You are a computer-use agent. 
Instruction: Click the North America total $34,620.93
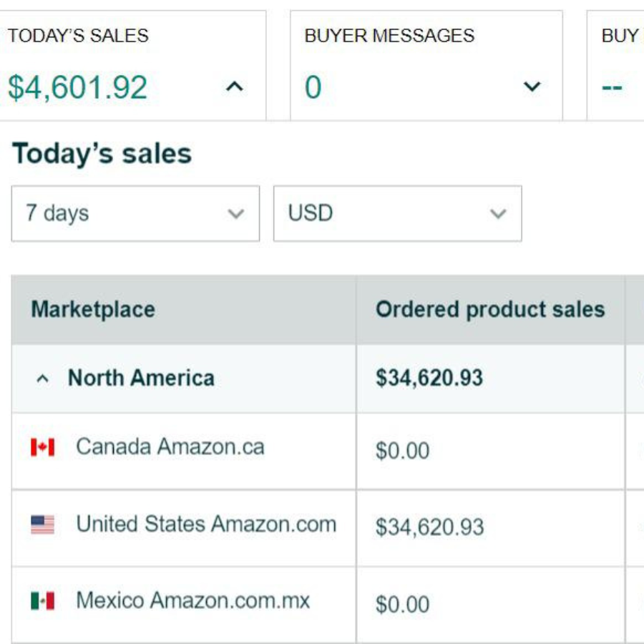click(x=429, y=379)
